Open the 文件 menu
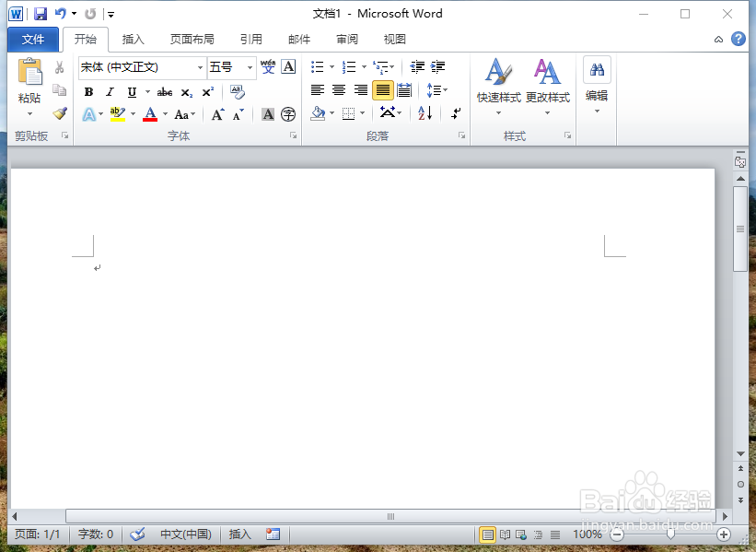 tap(33, 39)
